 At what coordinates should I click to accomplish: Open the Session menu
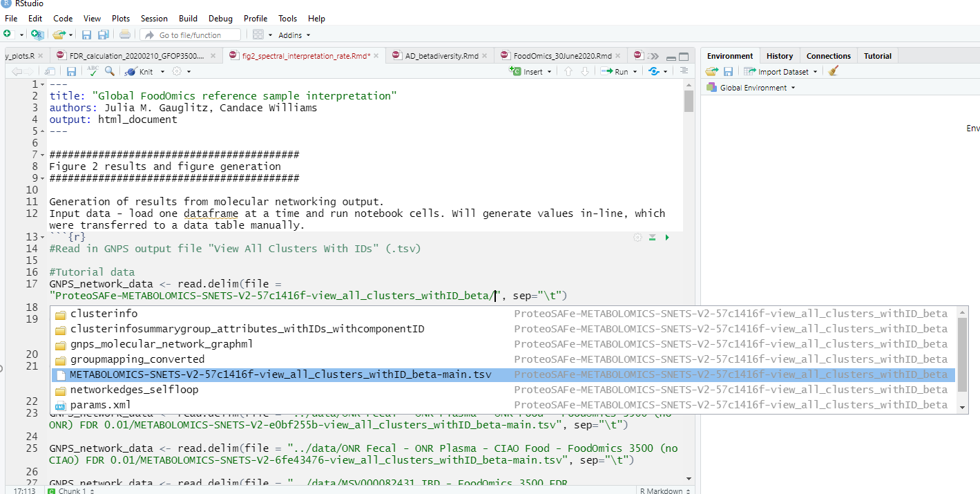(154, 19)
